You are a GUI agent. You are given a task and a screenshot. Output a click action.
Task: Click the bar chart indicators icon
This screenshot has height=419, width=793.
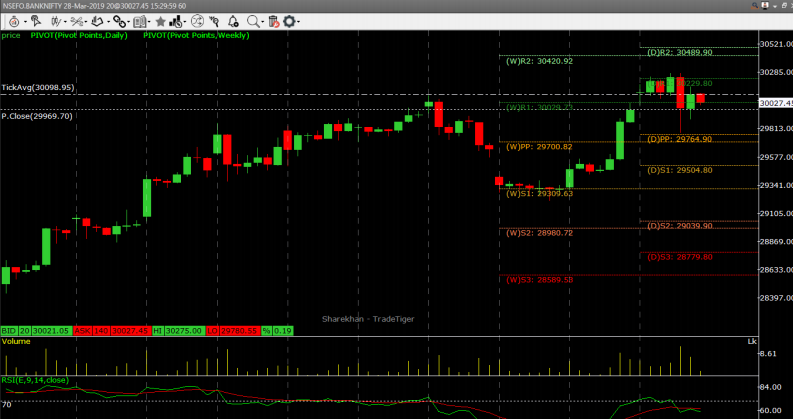(175, 22)
